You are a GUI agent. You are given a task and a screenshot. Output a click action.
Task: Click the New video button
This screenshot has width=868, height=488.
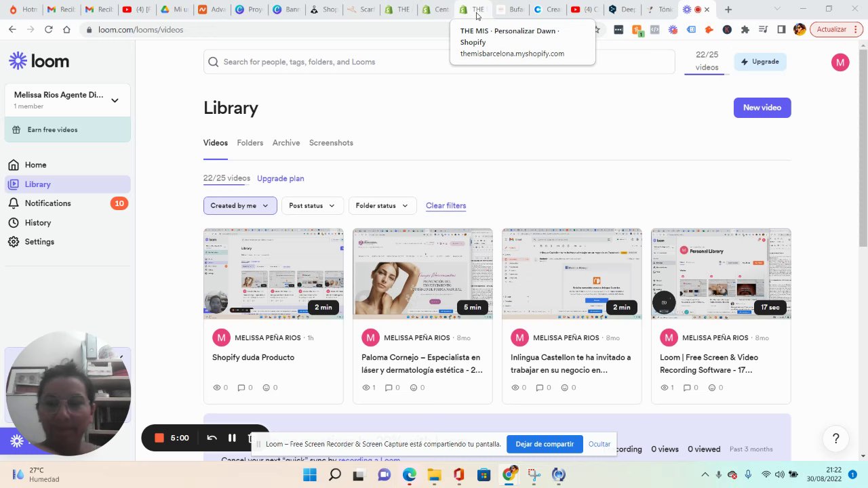762,108
